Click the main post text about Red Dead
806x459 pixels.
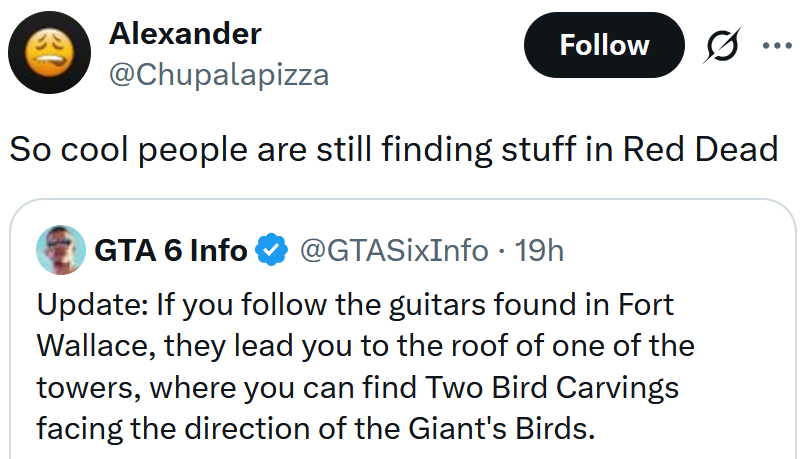(393, 149)
